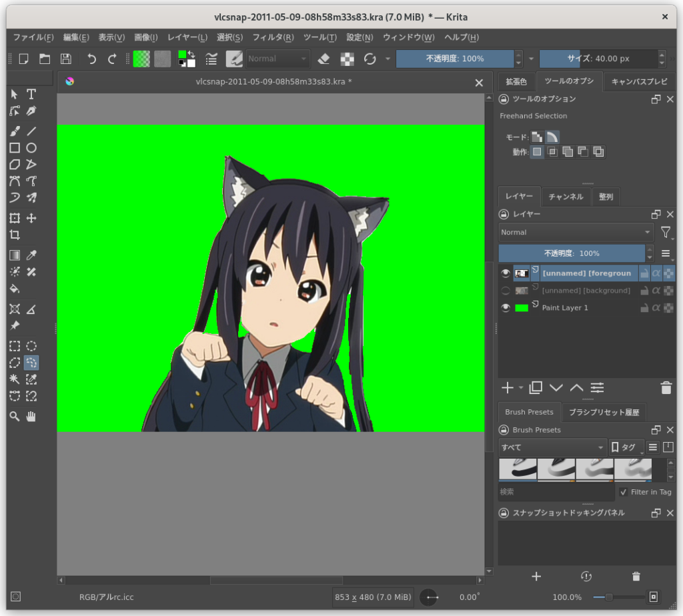Open the layer filter funnel menu

click(666, 233)
